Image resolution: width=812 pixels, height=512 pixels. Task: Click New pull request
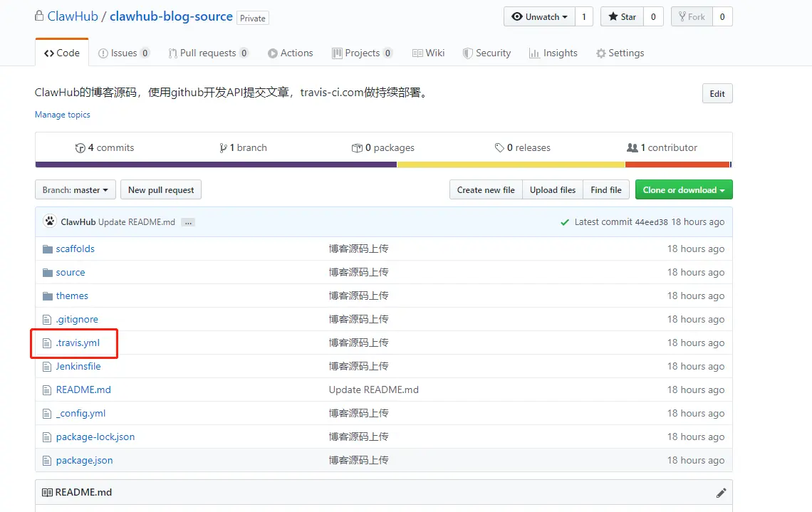[161, 190]
